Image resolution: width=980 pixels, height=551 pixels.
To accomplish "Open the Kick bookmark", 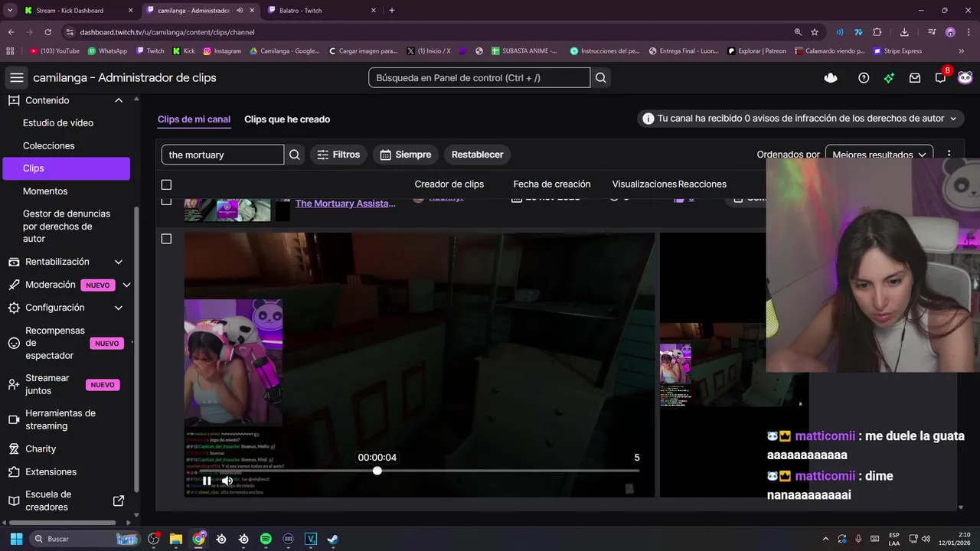I will (x=184, y=51).
